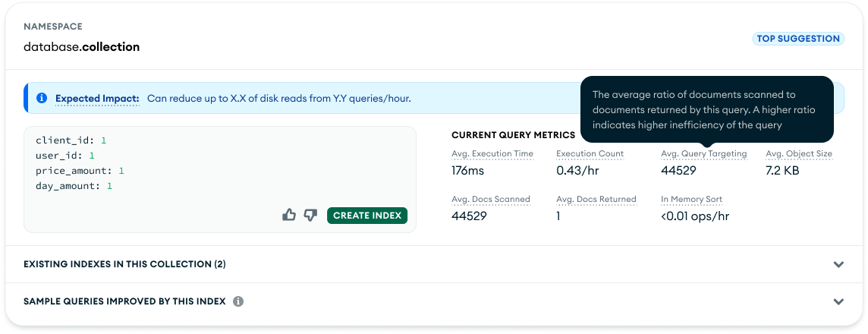Click the <0.01 ops/hr value
The width and height of the screenshot is (868, 334).
click(x=695, y=216)
